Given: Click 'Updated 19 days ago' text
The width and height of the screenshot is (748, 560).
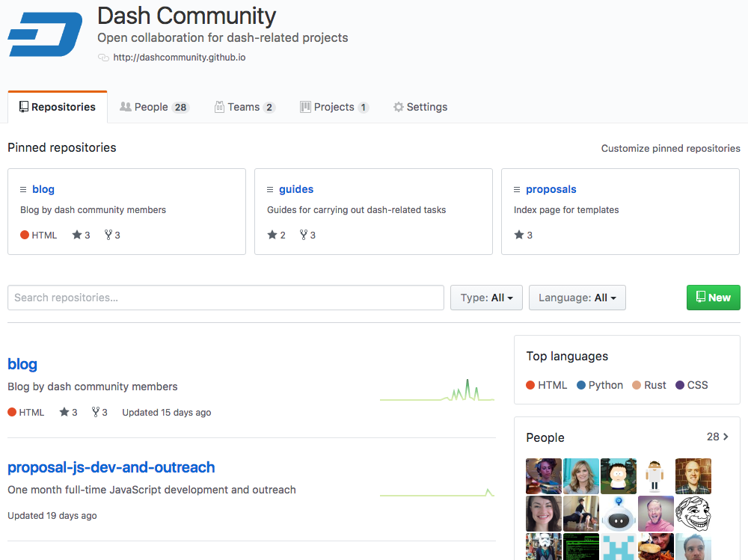Looking at the screenshot, I should [x=52, y=516].
